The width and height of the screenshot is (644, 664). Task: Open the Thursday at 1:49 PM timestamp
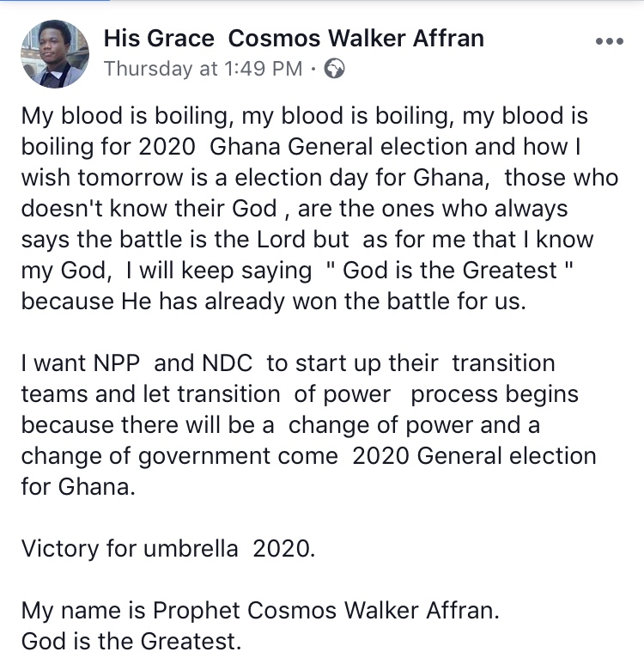[204, 69]
